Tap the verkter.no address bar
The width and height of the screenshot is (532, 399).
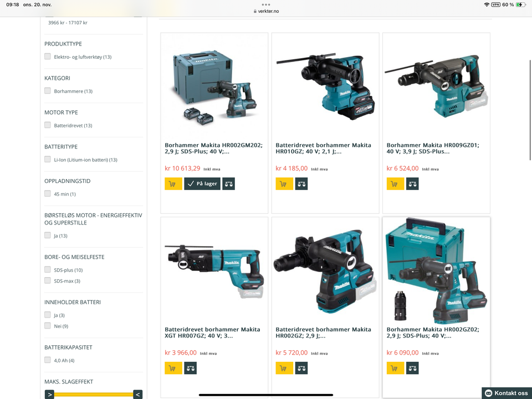tap(266, 11)
